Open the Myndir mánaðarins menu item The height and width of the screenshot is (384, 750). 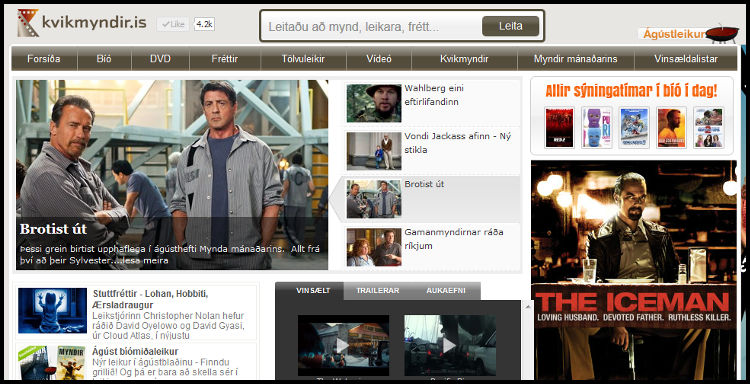(575, 59)
